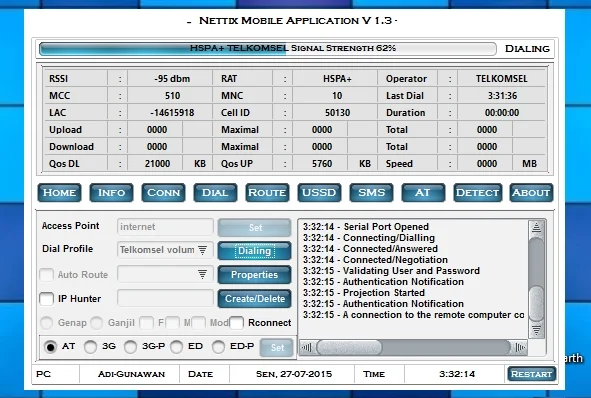Show the About tab

[x=531, y=193]
